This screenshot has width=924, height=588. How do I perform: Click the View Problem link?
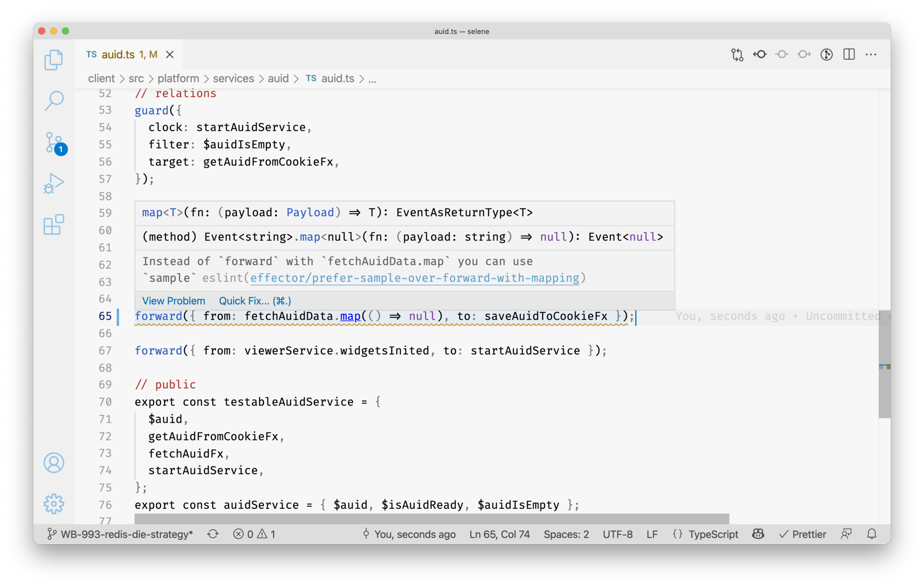point(173,301)
